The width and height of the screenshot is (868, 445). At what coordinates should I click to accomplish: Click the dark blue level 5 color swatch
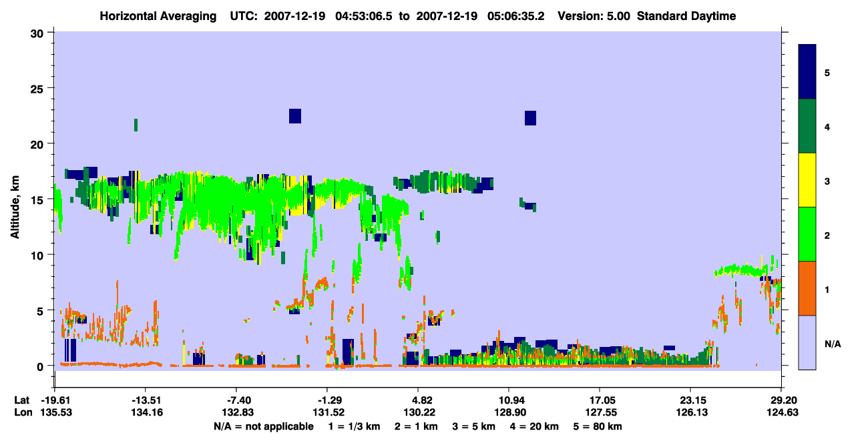pyautogui.click(x=807, y=71)
